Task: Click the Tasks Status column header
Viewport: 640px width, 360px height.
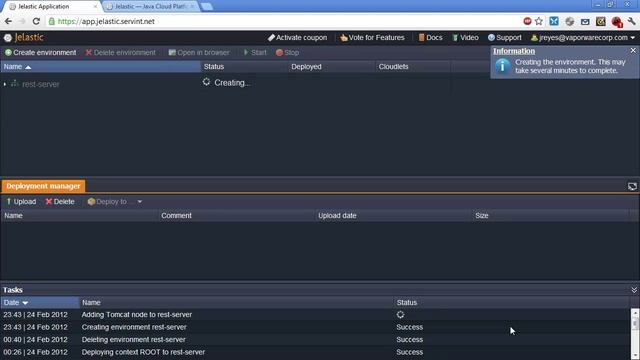Action: point(512,302)
